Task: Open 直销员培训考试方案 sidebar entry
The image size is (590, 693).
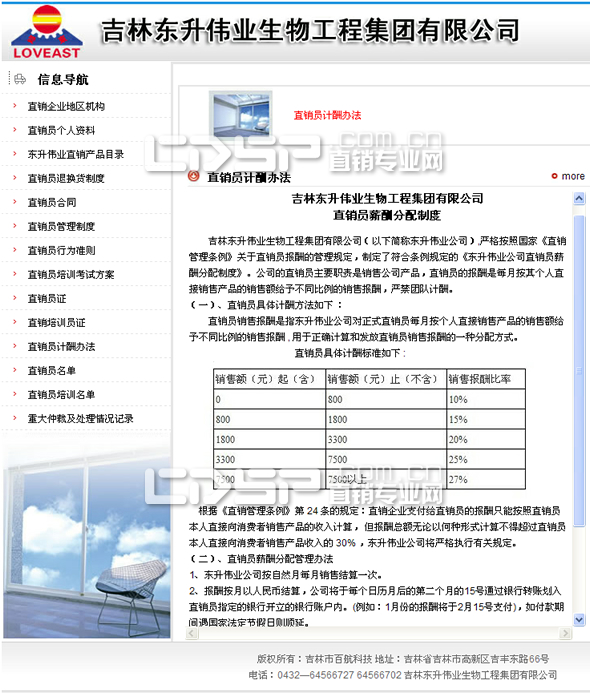Action: pos(71,274)
